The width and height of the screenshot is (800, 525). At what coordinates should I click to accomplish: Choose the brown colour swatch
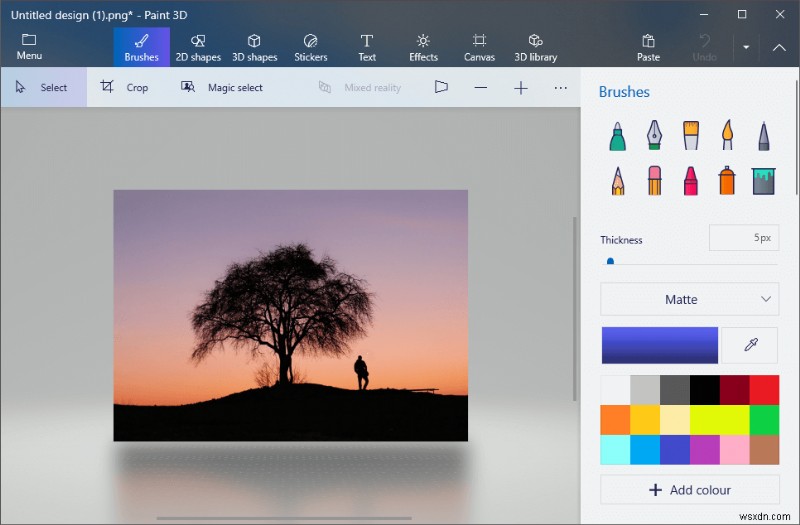[764, 449]
